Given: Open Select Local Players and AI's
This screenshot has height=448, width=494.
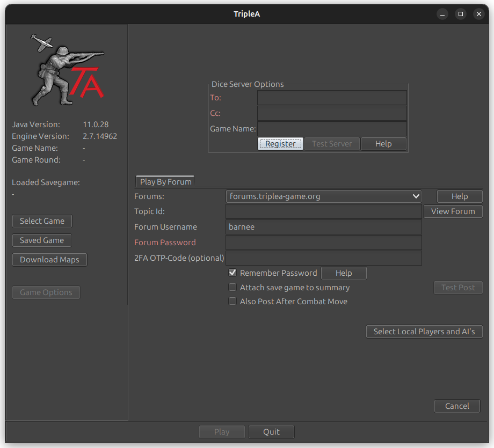Looking at the screenshot, I should tap(424, 332).
